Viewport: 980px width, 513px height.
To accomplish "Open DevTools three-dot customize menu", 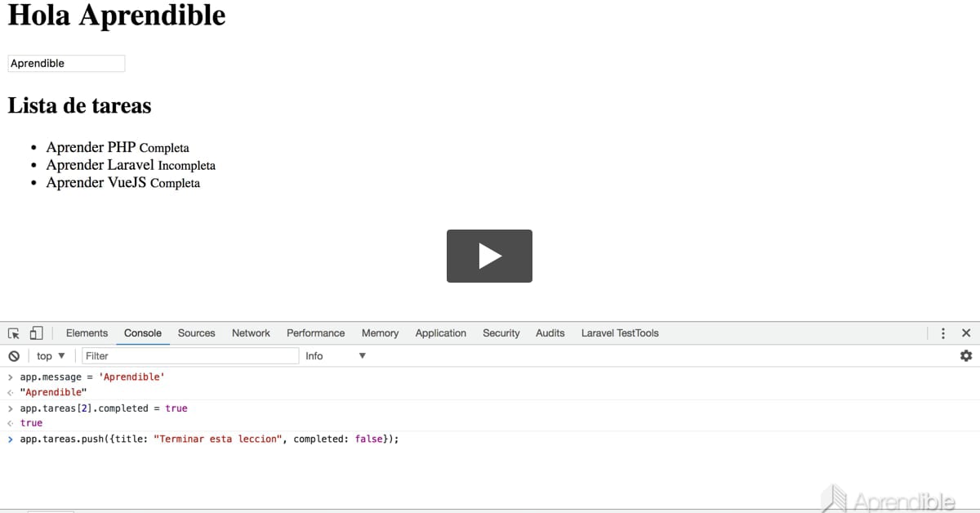I will 943,333.
